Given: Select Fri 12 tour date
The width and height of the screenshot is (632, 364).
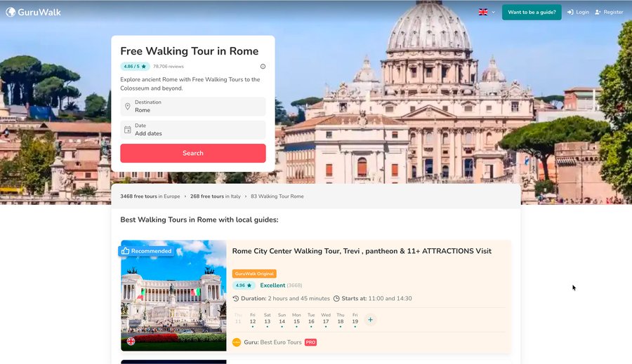Looking at the screenshot, I should 253,319.
